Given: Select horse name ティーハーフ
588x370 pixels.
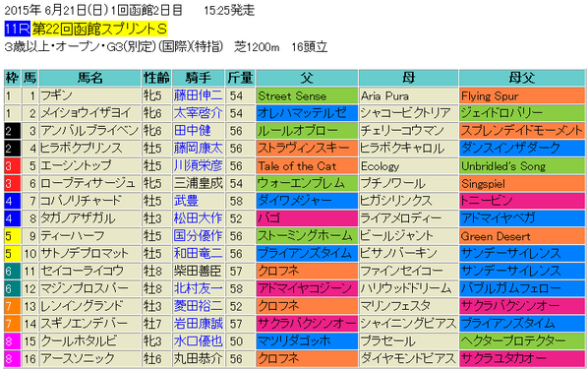Looking at the screenshot, I should point(73,236).
